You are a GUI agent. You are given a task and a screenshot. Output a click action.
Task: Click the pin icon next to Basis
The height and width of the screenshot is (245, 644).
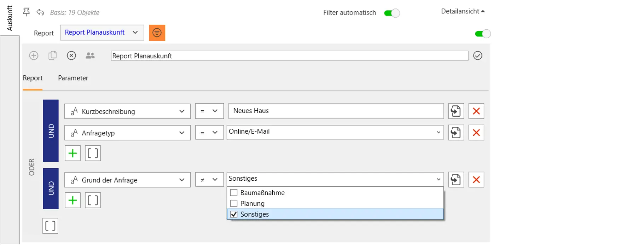[x=26, y=12]
